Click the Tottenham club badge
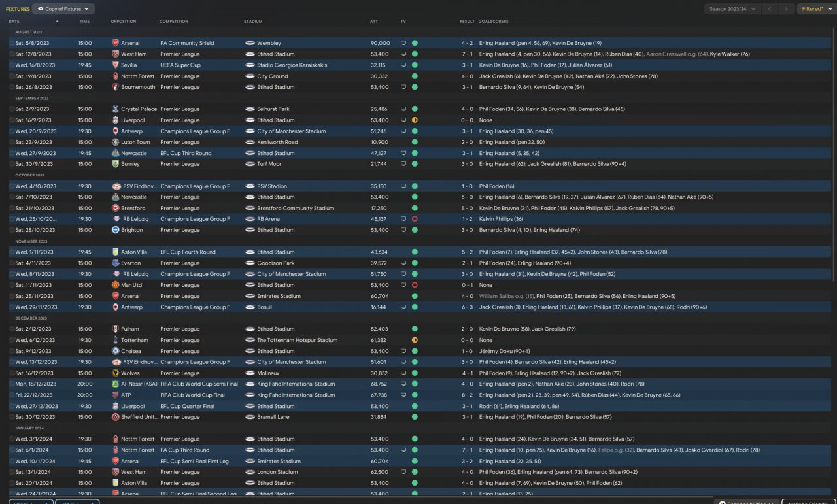Viewport: 837px width, 504px height. point(116,340)
